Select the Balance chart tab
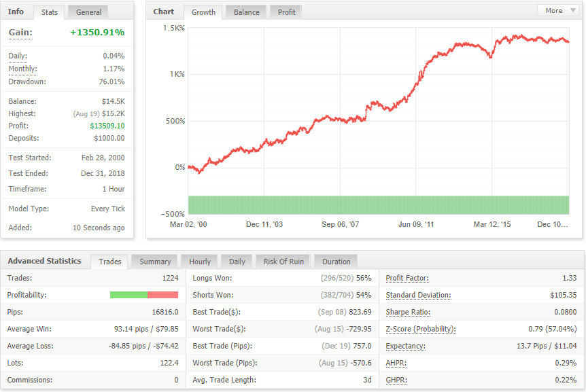This screenshot has width=586, height=392. tap(246, 12)
